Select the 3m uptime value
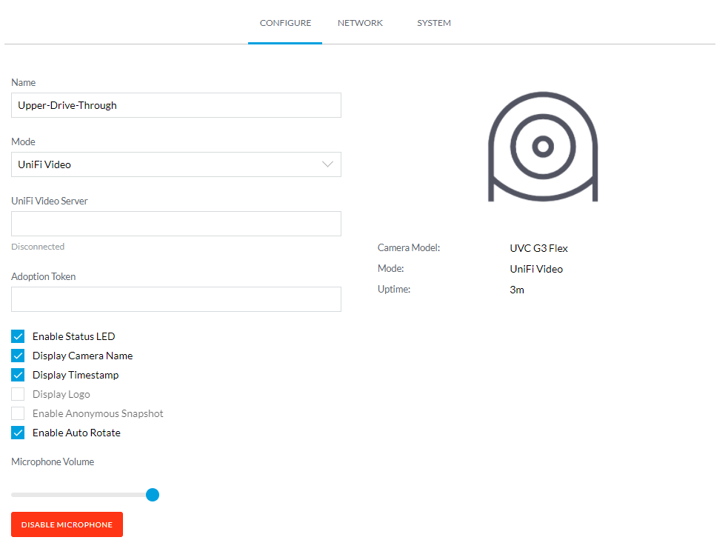 [517, 290]
